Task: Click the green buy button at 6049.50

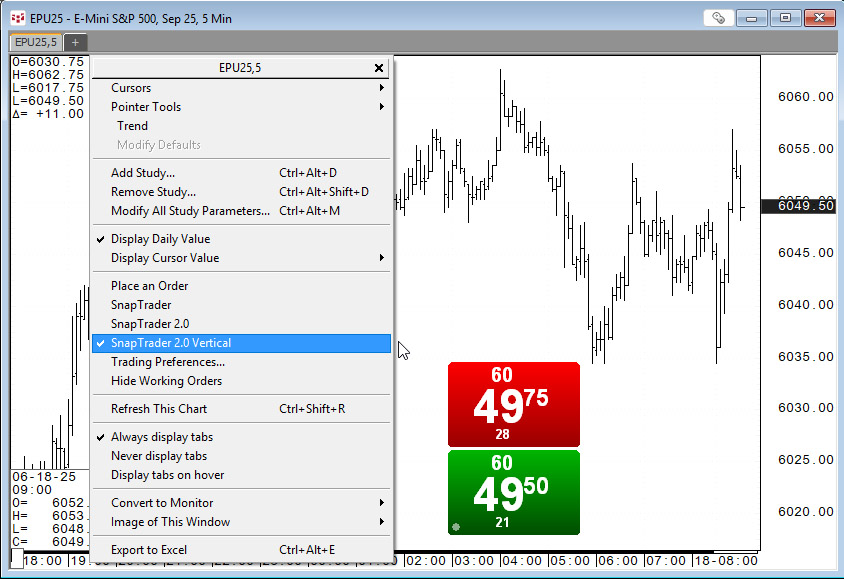Action: [x=514, y=492]
